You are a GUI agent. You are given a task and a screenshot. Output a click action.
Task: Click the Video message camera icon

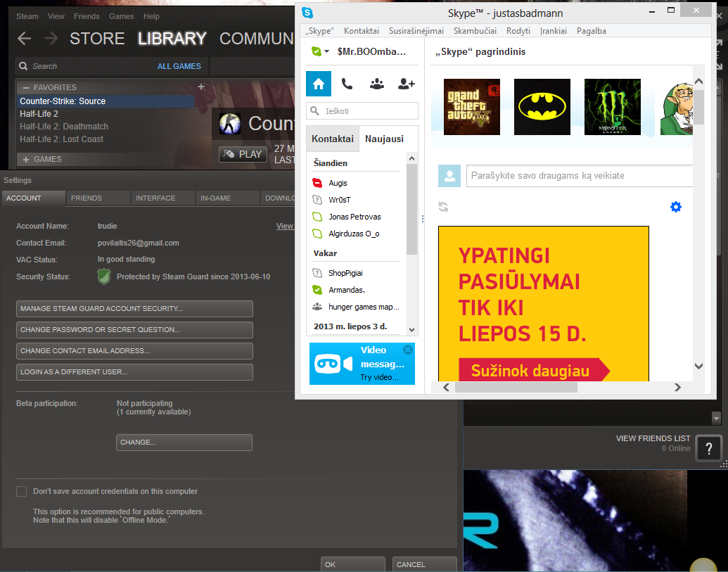[x=333, y=364]
